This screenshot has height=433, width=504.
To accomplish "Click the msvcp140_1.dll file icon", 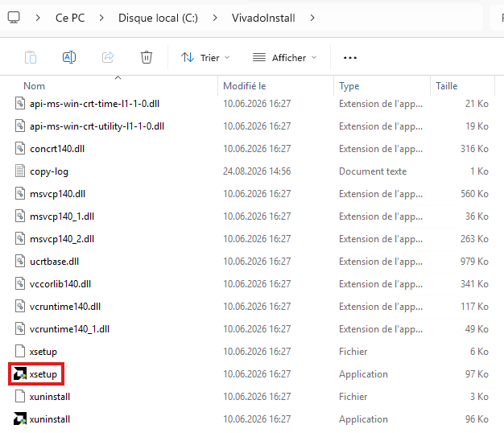I will click(20, 216).
